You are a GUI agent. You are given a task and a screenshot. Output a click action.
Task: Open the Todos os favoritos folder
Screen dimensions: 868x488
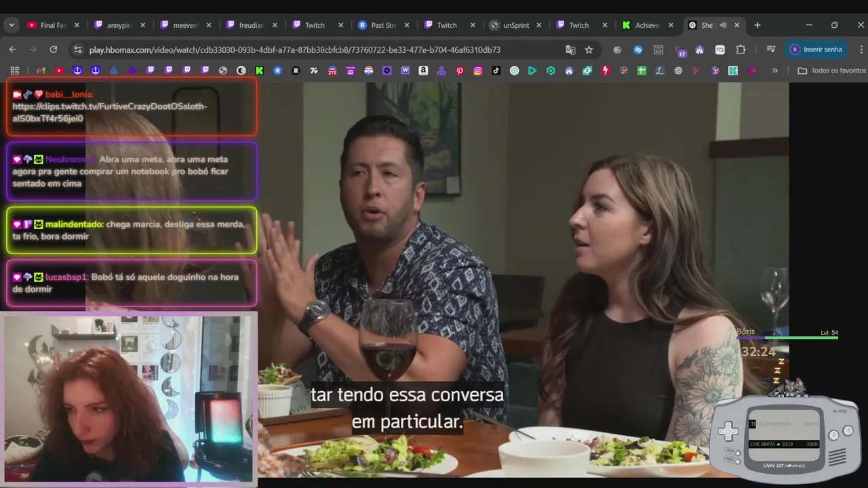(x=831, y=70)
